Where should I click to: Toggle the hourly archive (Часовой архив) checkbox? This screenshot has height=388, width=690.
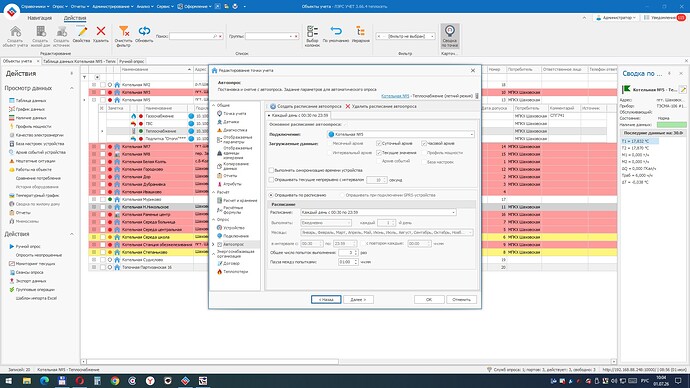click(424, 143)
